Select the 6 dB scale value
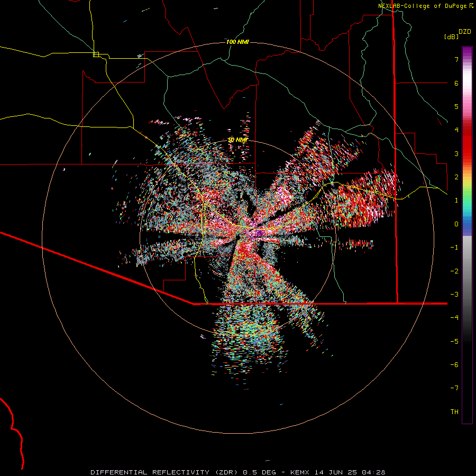 (456, 83)
